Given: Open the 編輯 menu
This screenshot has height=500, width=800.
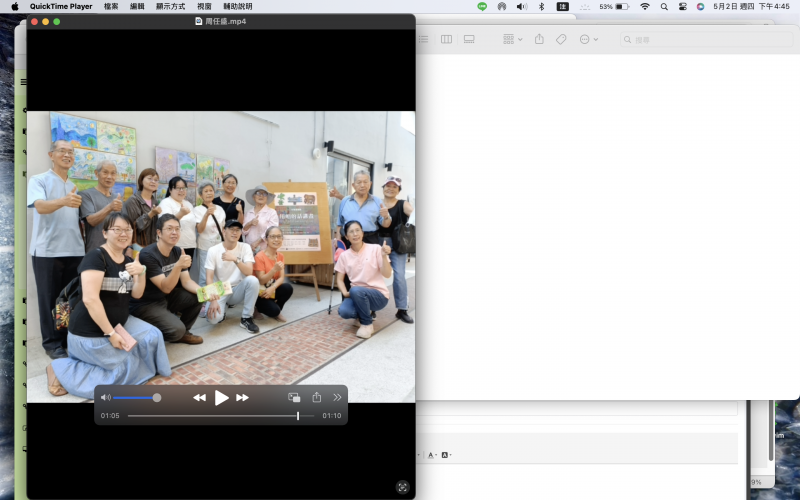Looking at the screenshot, I should coord(137,6).
